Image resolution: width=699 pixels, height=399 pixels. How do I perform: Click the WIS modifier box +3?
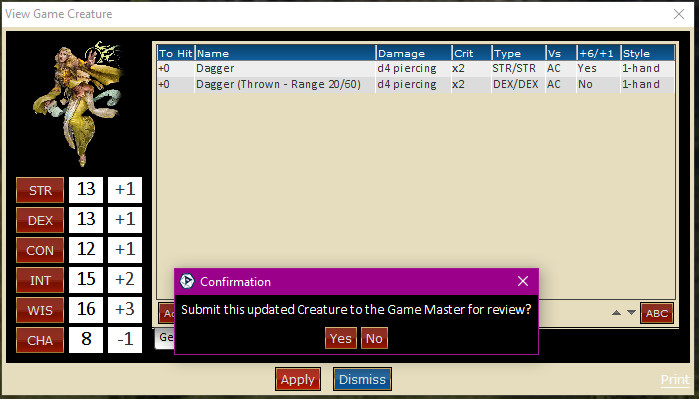coord(125,309)
